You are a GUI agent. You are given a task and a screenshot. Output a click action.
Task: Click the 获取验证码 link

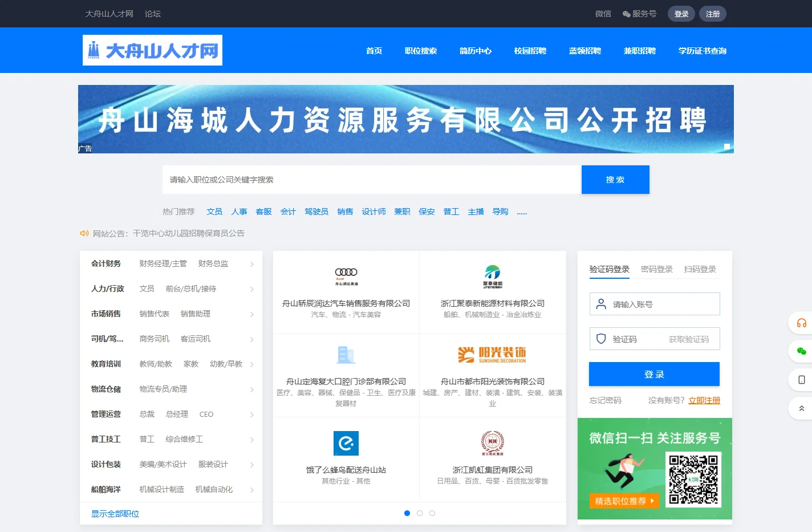pos(689,339)
